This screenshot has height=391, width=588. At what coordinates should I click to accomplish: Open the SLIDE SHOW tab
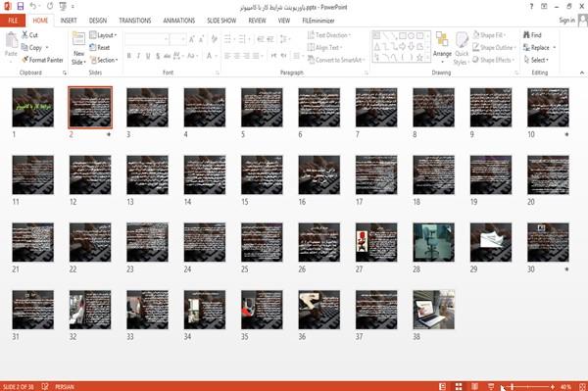(221, 21)
